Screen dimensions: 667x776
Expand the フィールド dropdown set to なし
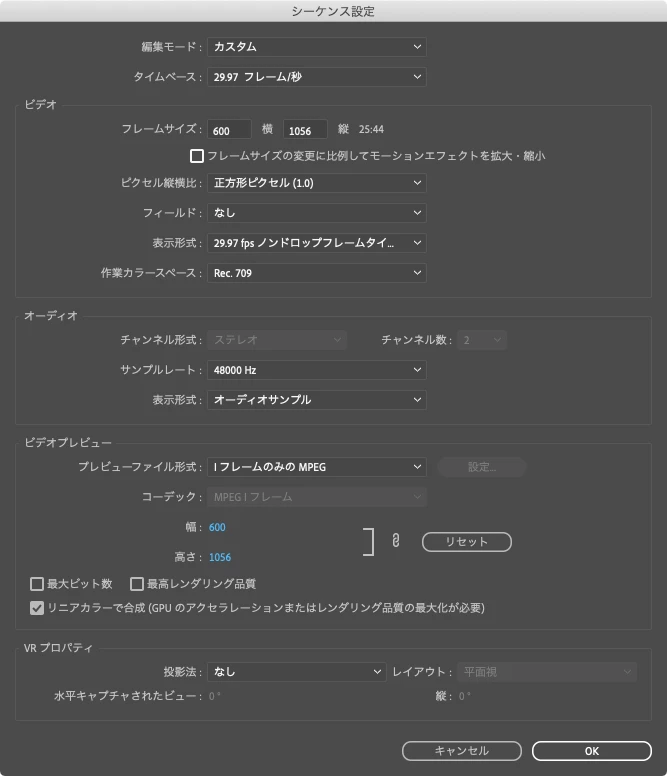317,213
